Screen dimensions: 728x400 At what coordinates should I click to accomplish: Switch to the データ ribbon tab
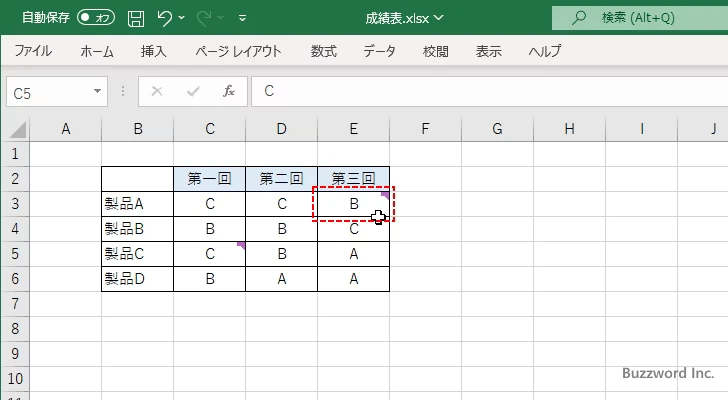pos(379,51)
